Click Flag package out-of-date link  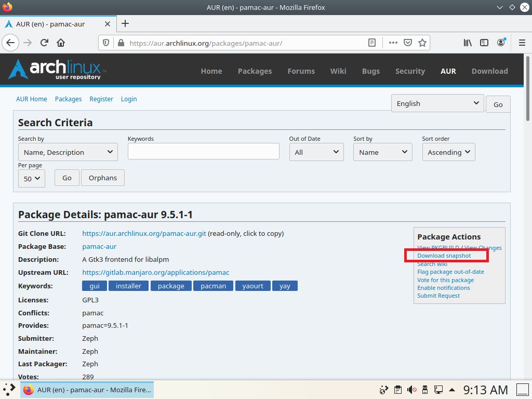click(x=450, y=272)
